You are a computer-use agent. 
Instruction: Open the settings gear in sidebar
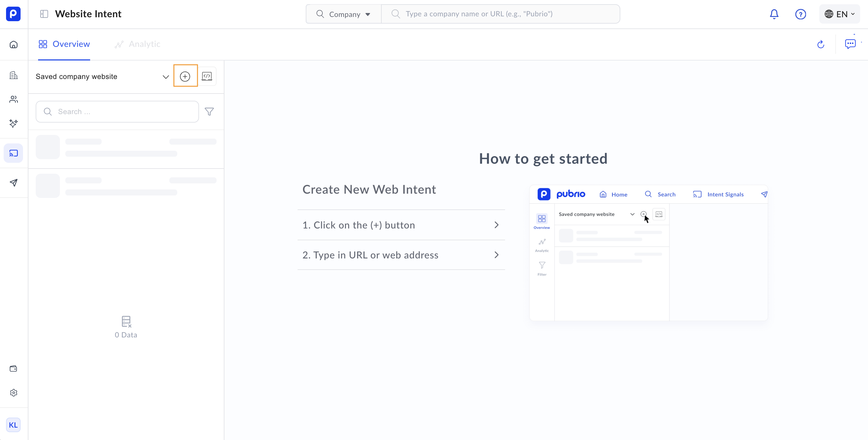[14, 393]
